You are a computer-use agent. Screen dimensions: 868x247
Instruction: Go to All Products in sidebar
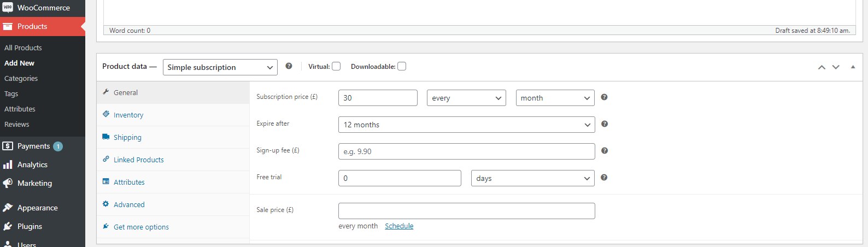(23, 48)
